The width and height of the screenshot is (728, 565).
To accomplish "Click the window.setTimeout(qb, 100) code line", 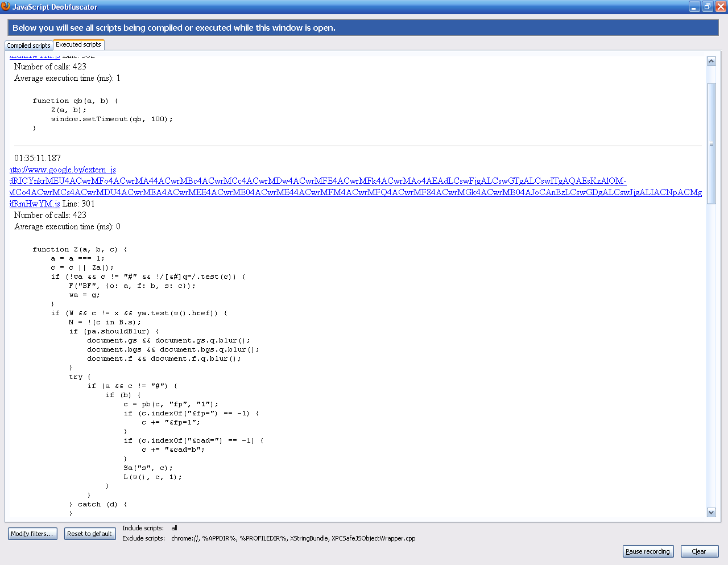I will (111, 119).
